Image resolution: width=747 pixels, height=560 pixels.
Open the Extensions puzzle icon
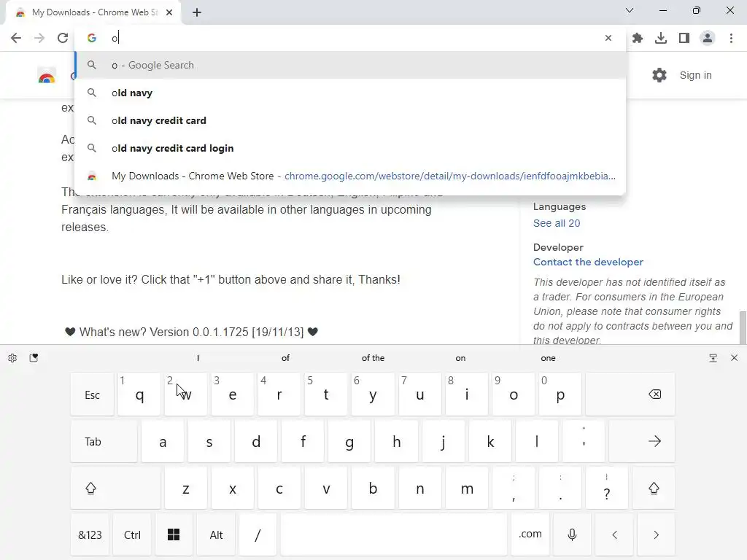coord(638,38)
